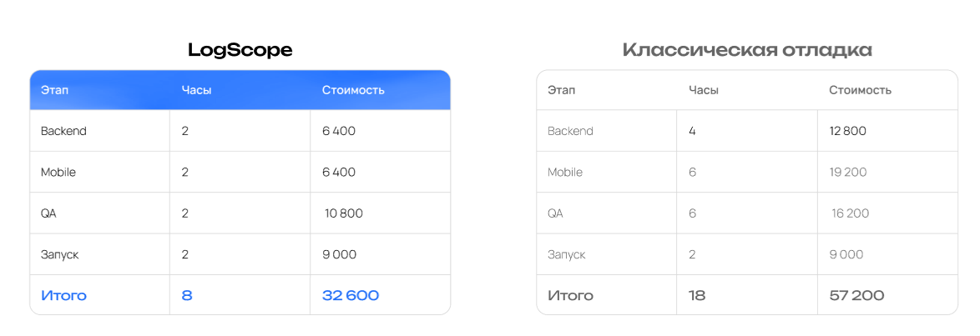Click Стоимость header in classic table
Screen dimensions: 980x336
pyautogui.click(x=860, y=90)
